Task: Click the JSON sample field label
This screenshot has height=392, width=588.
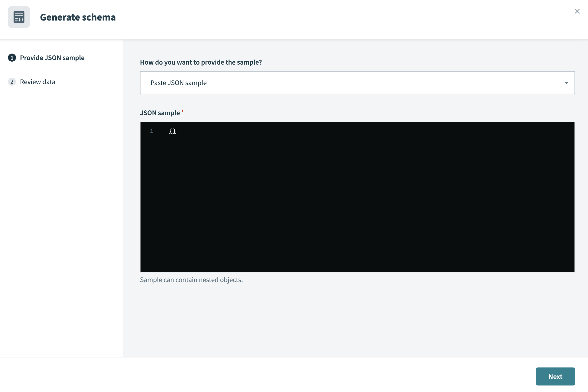Action: click(x=159, y=113)
